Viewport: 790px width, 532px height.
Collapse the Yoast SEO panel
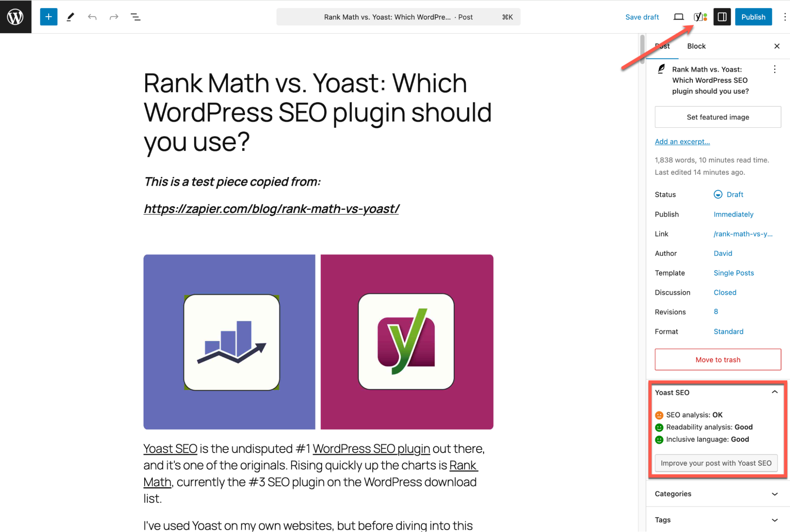(775, 392)
